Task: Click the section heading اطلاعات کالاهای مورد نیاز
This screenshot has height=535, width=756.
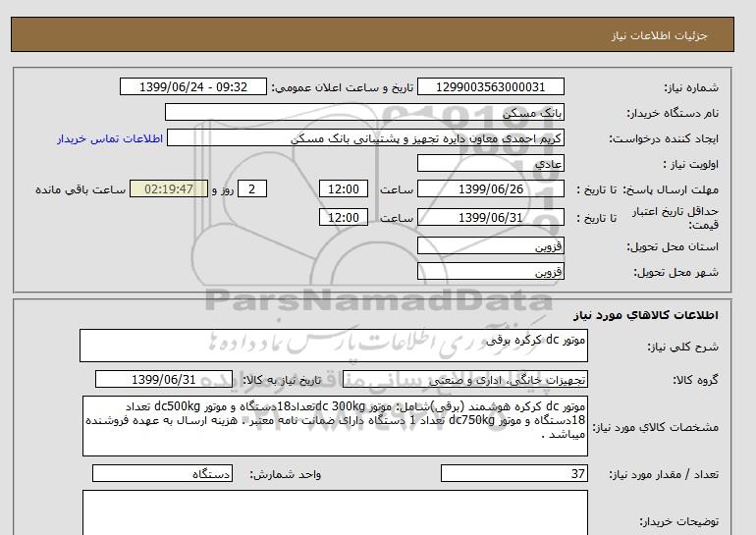Action: tap(646, 315)
